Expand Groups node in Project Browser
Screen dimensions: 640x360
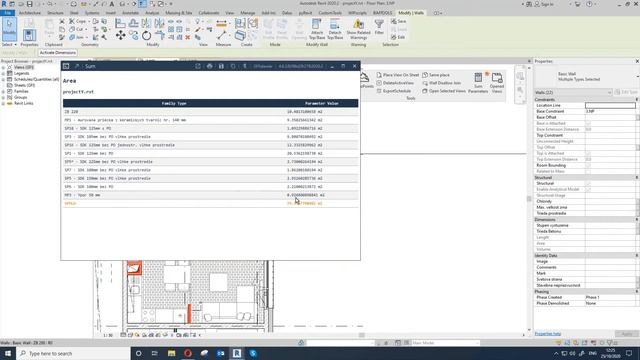pos(3,98)
